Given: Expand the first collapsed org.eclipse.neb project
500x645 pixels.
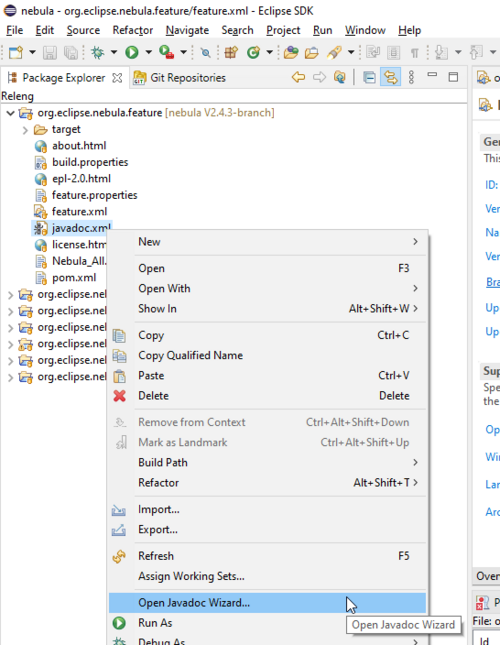Looking at the screenshot, I should click(10, 295).
